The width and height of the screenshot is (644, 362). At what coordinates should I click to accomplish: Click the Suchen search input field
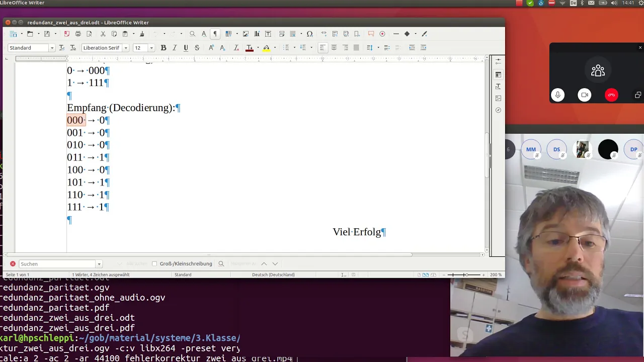(57, 264)
